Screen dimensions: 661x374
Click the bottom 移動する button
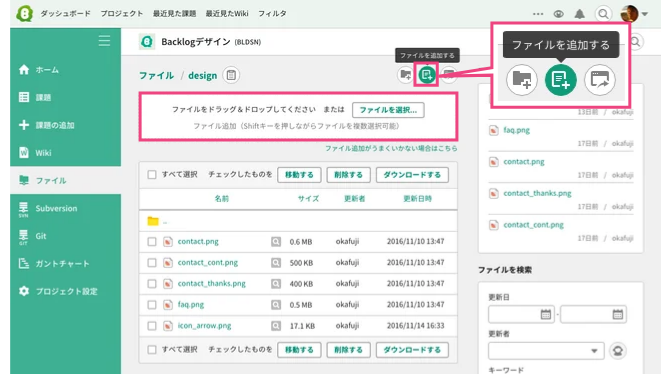pos(299,350)
